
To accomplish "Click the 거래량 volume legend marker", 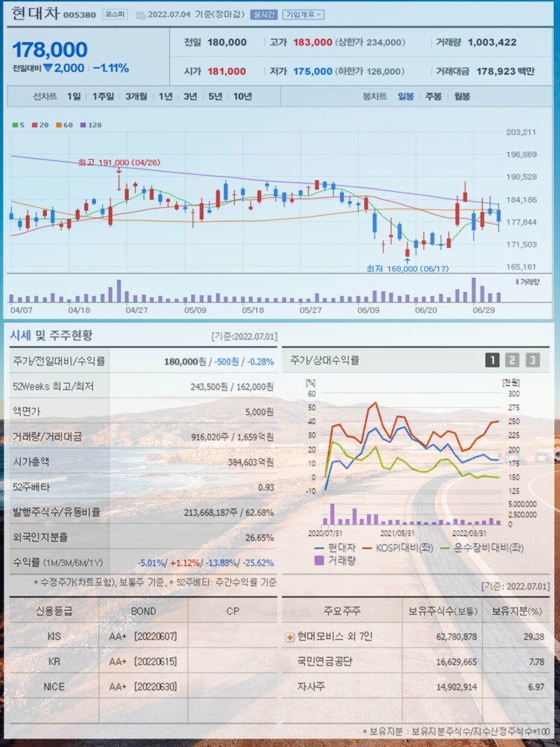I will [527, 282].
